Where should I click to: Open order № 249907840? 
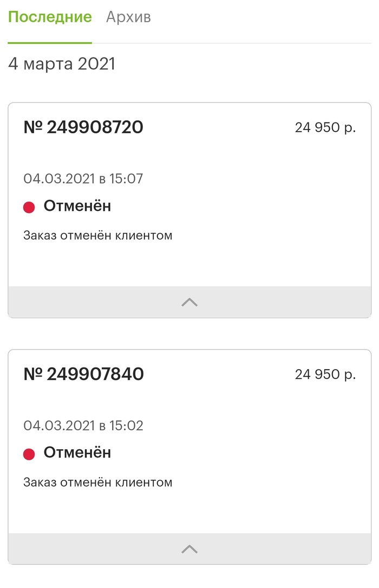pos(83,374)
